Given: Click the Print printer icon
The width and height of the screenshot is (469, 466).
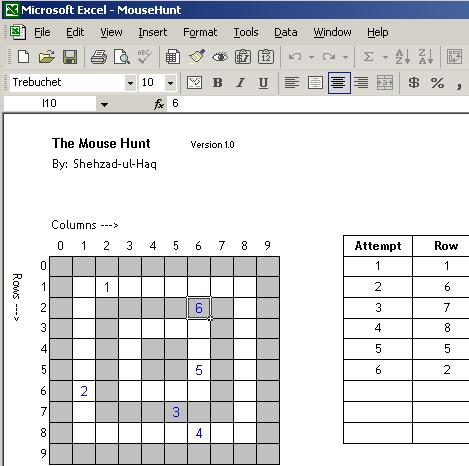Looking at the screenshot, I should coord(99,57).
